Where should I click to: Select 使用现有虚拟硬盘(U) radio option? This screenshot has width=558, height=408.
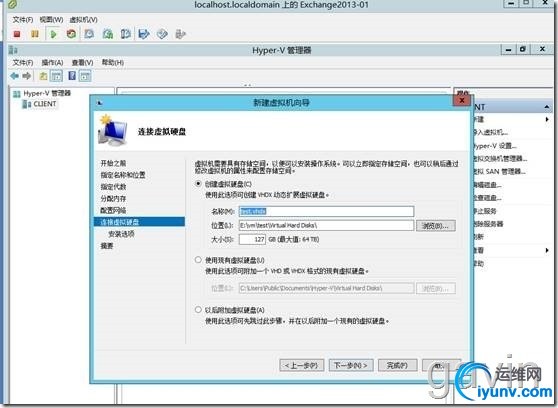[198, 260]
